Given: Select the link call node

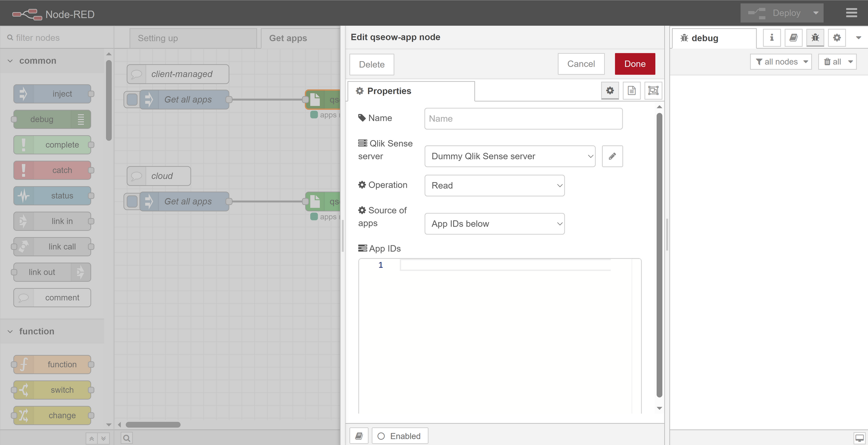Looking at the screenshot, I should [53, 247].
